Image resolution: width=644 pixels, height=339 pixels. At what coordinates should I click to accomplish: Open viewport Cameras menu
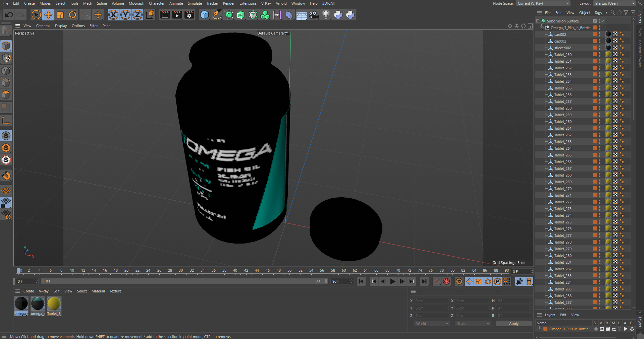click(x=43, y=26)
